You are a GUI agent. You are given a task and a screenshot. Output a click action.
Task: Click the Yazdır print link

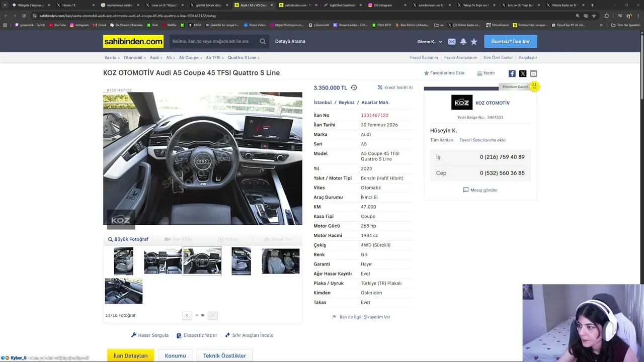(486, 73)
